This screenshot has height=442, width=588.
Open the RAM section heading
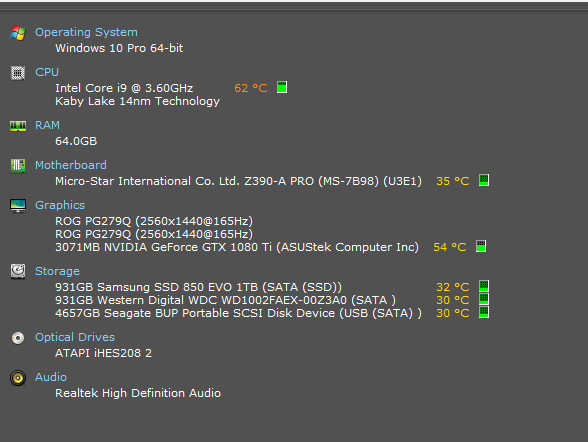47,125
